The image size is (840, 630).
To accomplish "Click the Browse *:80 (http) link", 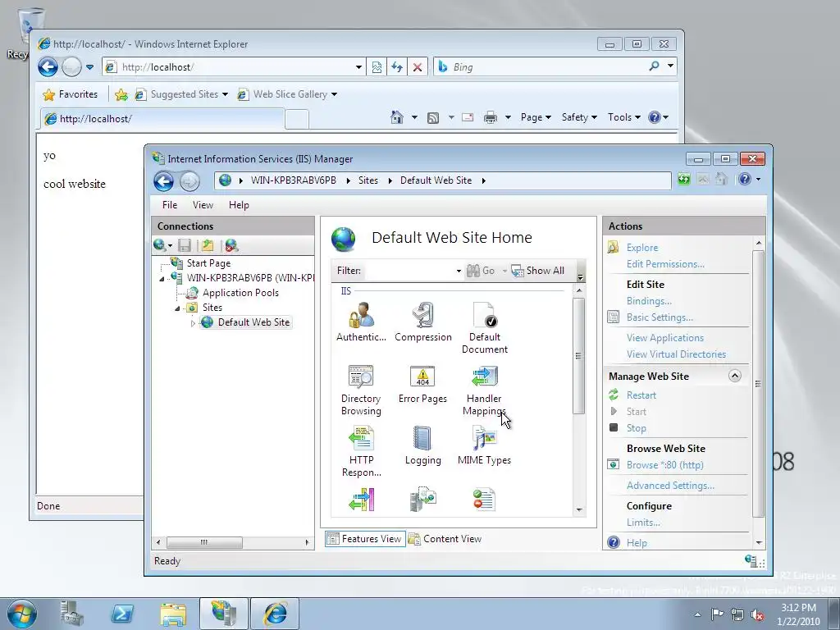I will (665, 465).
